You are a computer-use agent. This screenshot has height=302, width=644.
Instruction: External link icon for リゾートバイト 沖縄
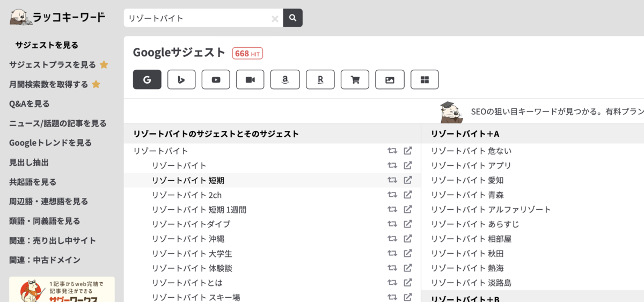[408, 239]
